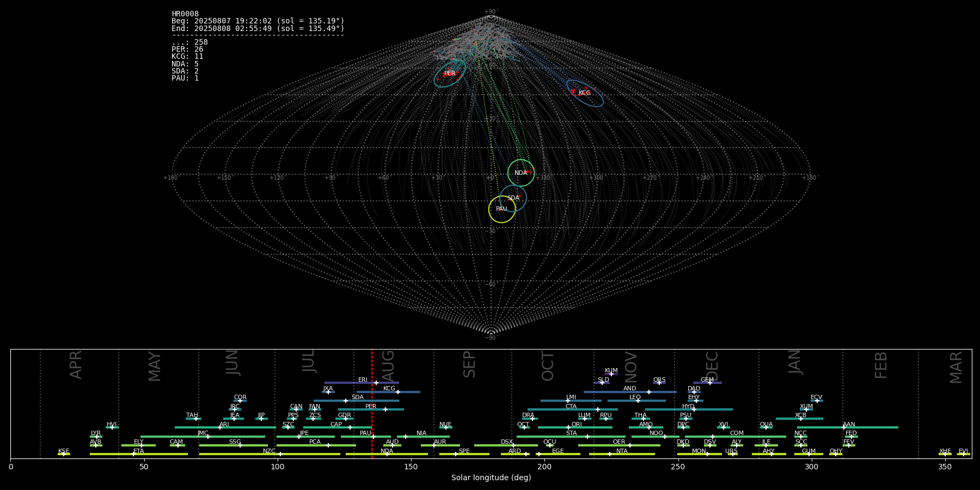
Task: Click the 'Solar longitude (deg)' axis title
Action: [x=491, y=477]
